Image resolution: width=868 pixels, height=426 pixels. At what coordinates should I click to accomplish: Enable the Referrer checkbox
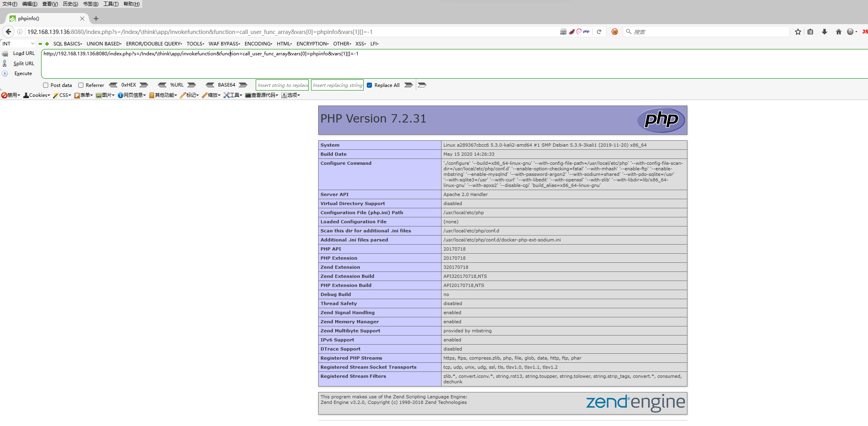pos(81,85)
